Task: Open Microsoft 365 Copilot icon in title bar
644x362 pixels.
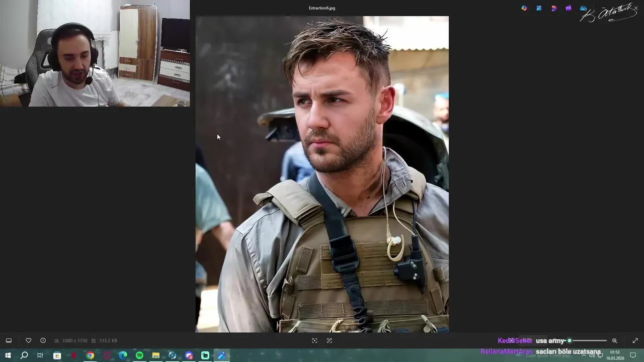Action: click(x=524, y=8)
